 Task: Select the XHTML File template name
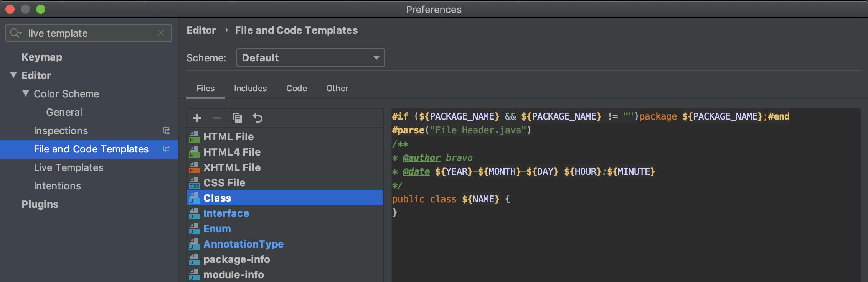click(232, 167)
